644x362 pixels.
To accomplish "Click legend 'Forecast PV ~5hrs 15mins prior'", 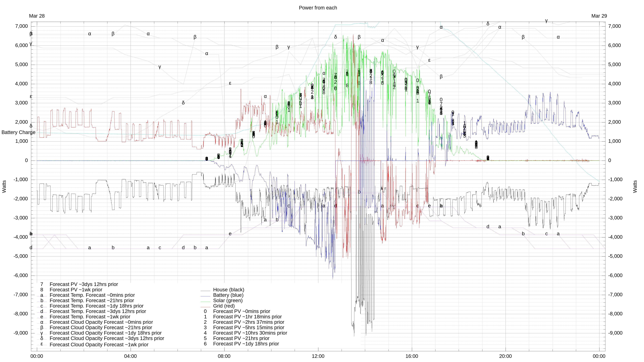I will click(x=249, y=328).
